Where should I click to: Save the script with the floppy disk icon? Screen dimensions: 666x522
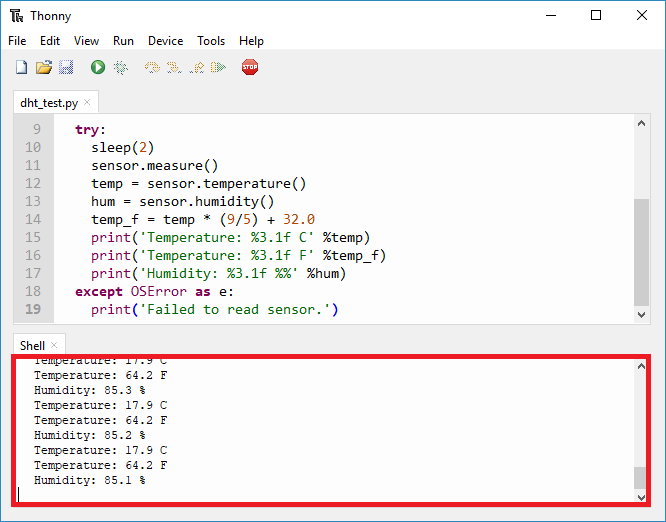66,68
